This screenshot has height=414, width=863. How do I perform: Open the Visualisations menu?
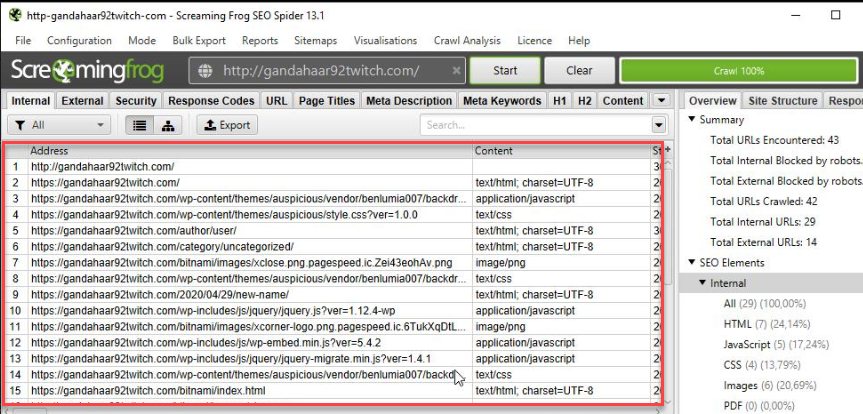[x=385, y=40]
